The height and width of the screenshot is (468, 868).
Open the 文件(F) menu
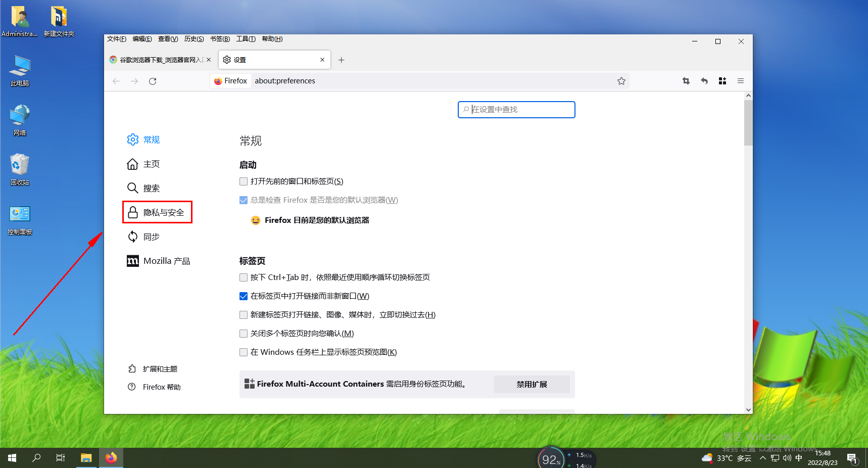pos(117,39)
